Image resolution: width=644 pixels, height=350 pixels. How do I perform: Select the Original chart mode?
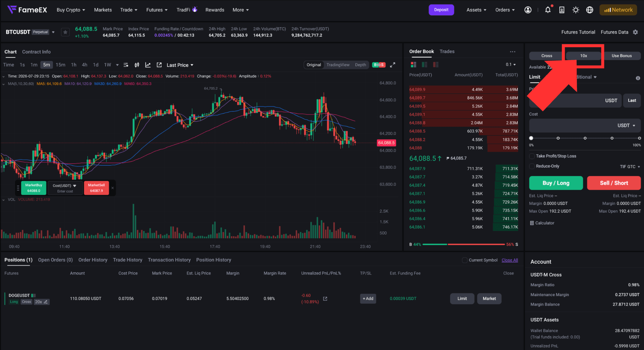tap(314, 65)
